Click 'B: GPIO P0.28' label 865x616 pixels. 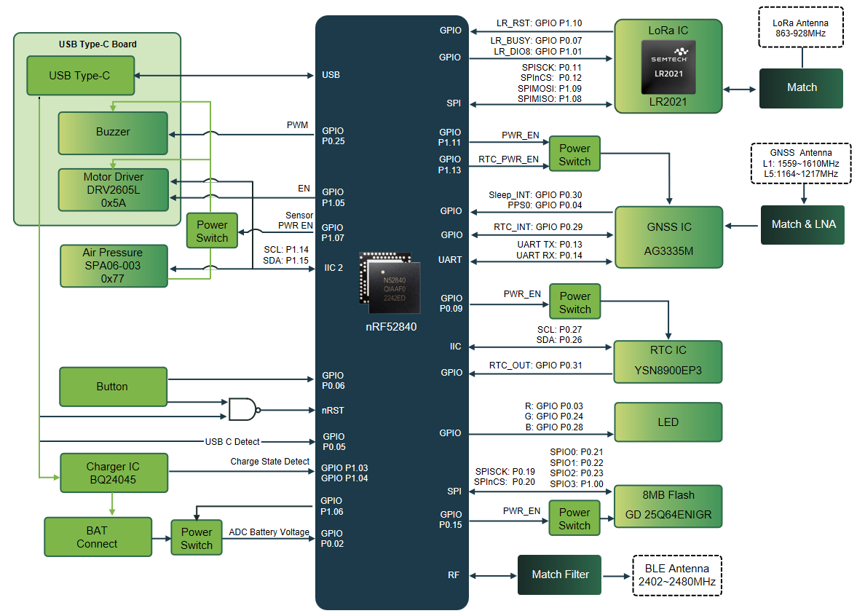(x=554, y=427)
